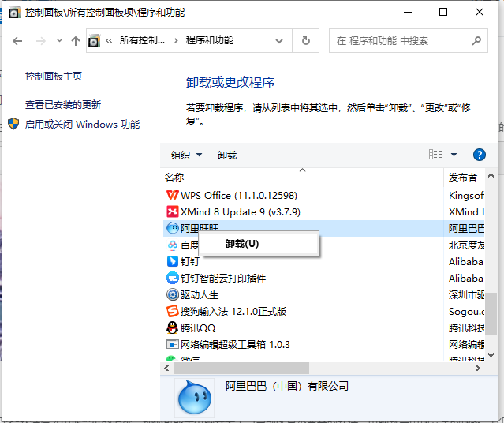This screenshot has width=504, height=423.
Task: Click the horizontal scrollbar left arrow
Action: (166, 368)
